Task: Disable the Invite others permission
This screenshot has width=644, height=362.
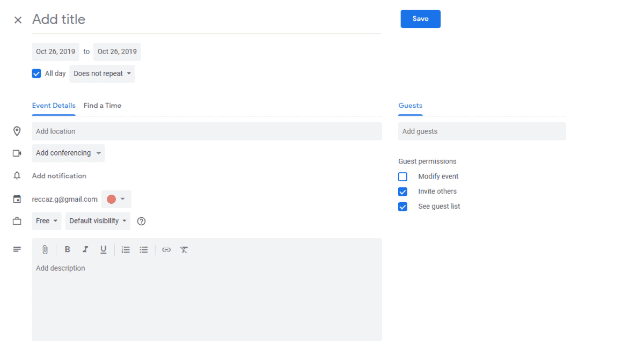Action: tap(403, 192)
